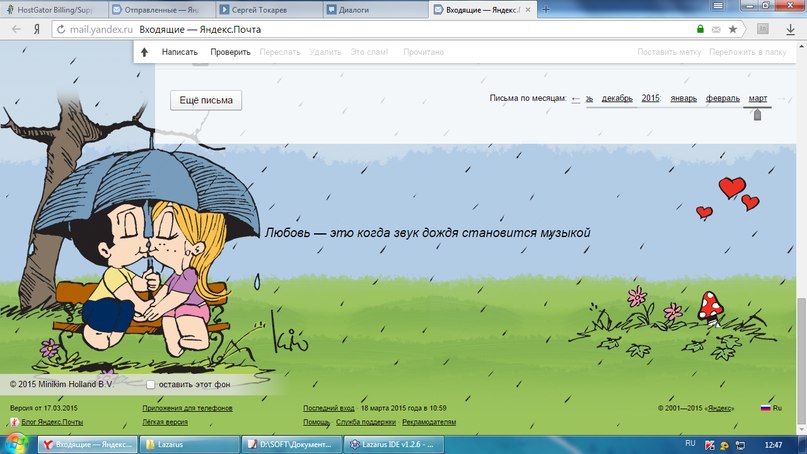Open the downloads arrow icon

[791, 29]
